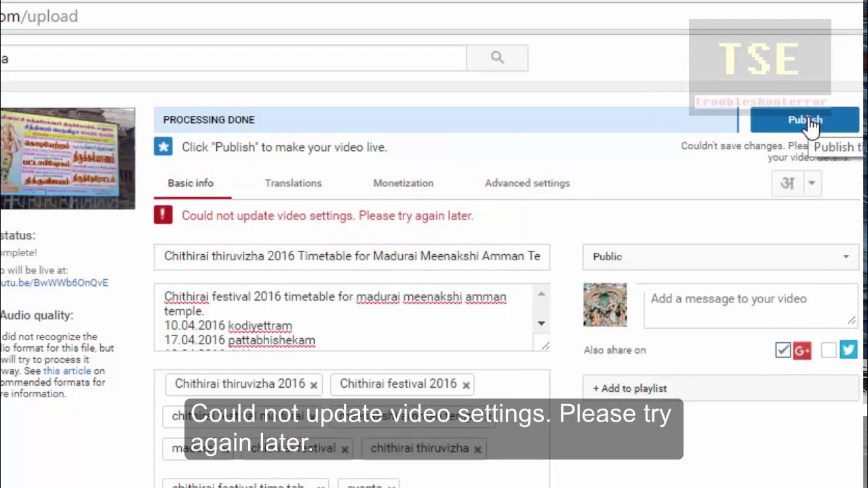
Task: Click the browser address bar URL
Action: pyautogui.click(x=39, y=16)
